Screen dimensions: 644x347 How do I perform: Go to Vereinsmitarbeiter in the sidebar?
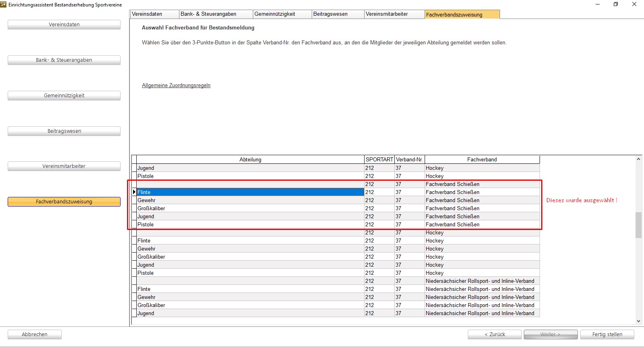pos(64,166)
